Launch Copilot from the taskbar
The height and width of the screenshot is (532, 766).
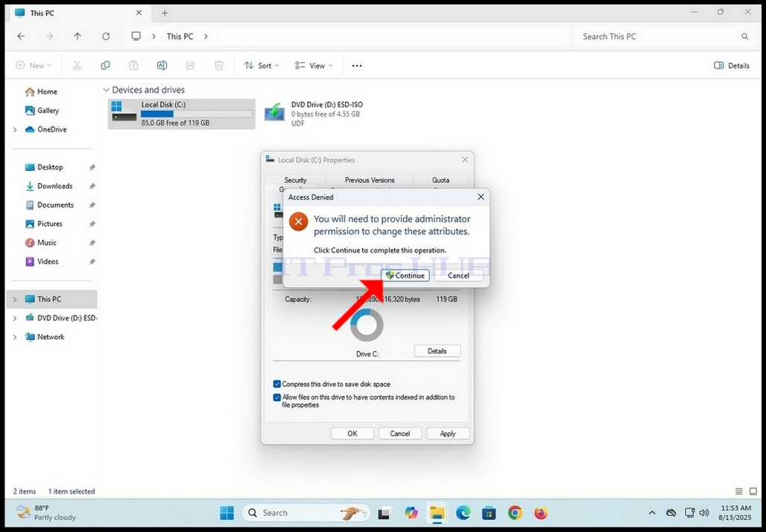tap(412, 513)
